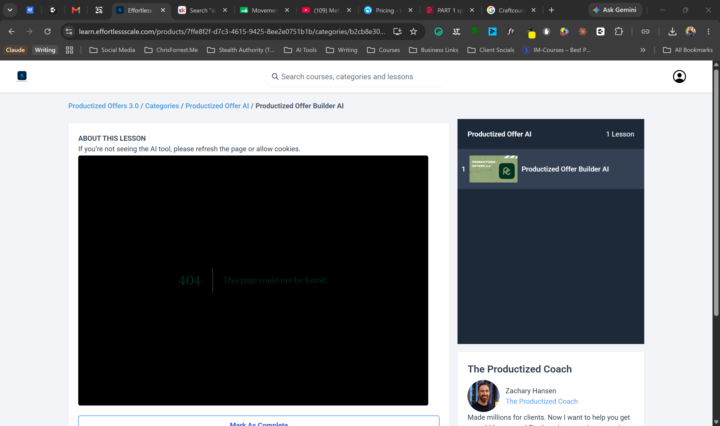Click the 'Productized Offer Builder AI' lesson title
Image resolution: width=720 pixels, height=426 pixels.
pyautogui.click(x=565, y=169)
